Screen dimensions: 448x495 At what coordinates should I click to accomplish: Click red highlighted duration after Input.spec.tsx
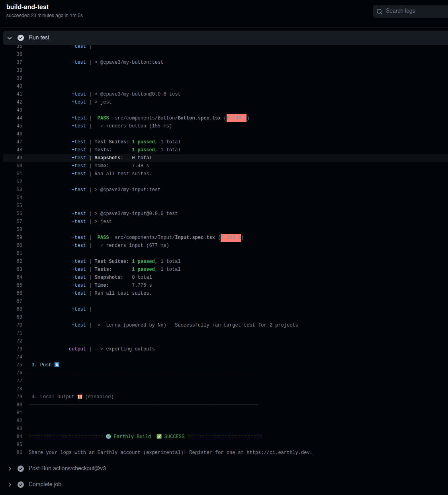[231, 237]
